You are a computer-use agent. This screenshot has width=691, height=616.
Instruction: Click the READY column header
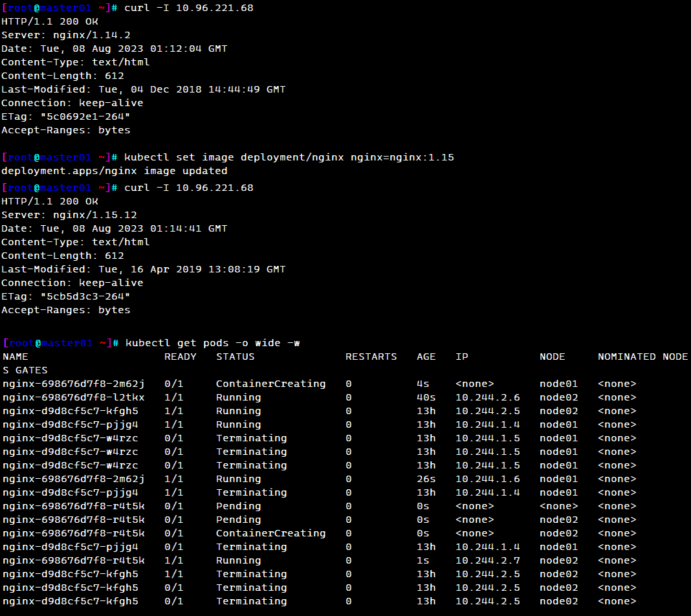click(x=181, y=357)
